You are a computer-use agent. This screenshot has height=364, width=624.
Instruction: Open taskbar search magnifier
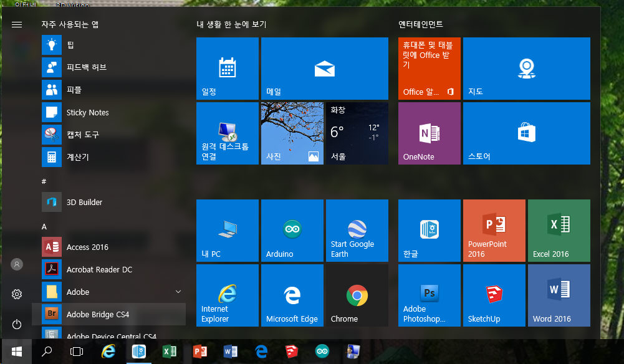pos(47,352)
